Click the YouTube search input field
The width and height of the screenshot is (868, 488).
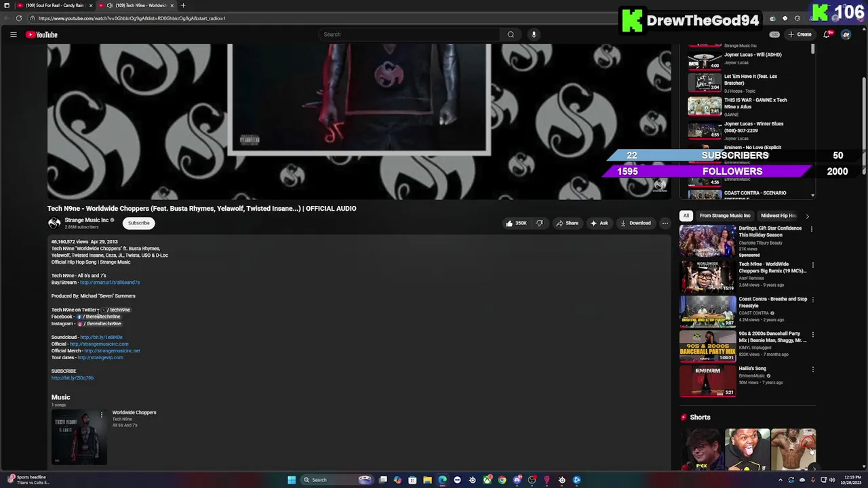[410, 35]
